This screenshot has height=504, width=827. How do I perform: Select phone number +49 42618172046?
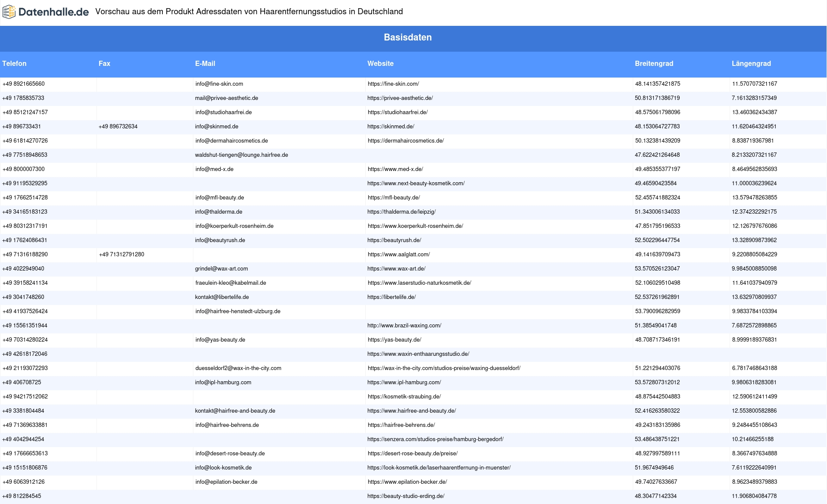click(x=25, y=354)
